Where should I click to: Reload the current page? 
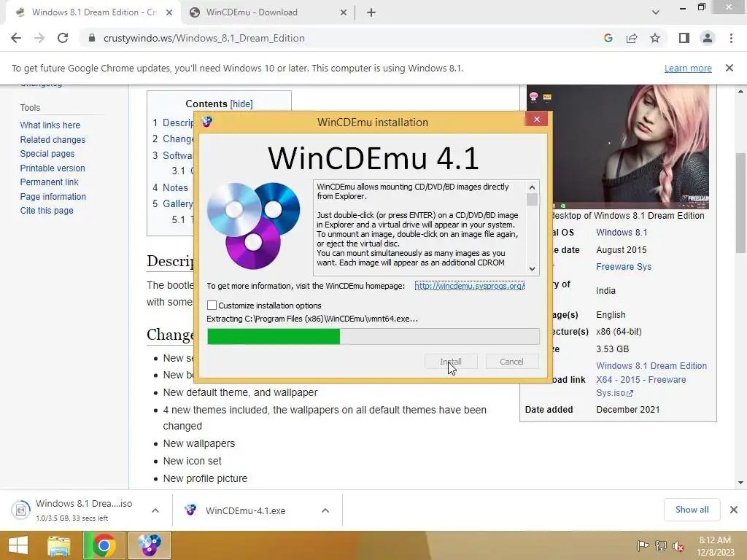click(x=63, y=38)
